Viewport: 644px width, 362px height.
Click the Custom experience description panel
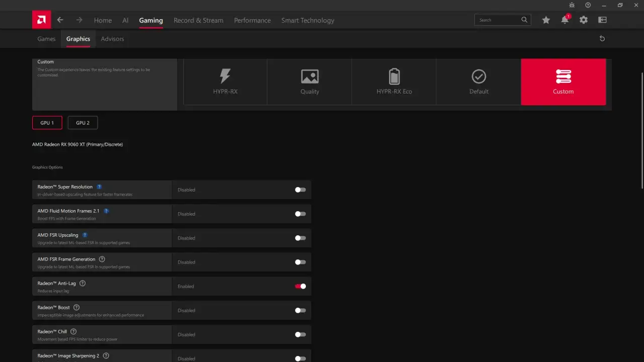point(105,84)
